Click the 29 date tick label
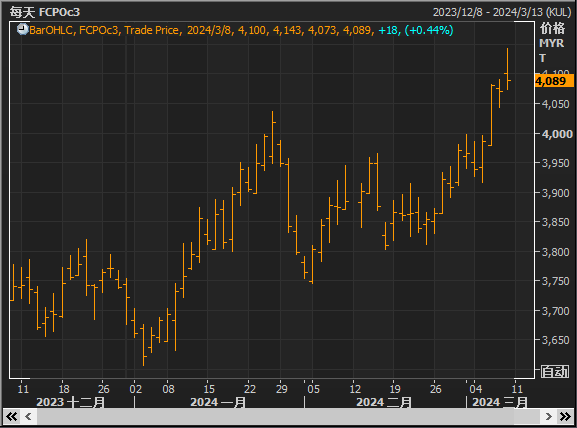 tap(282, 389)
